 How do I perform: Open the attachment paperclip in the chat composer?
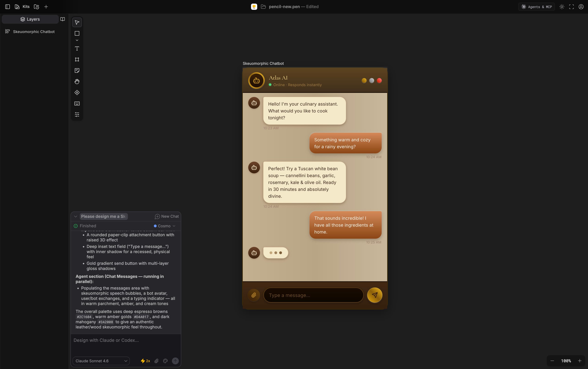(156, 361)
